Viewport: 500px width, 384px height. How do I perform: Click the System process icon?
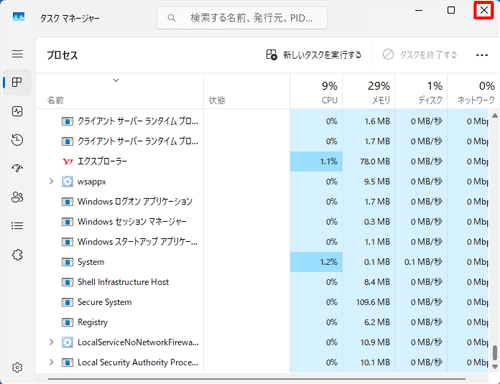[x=67, y=262]
